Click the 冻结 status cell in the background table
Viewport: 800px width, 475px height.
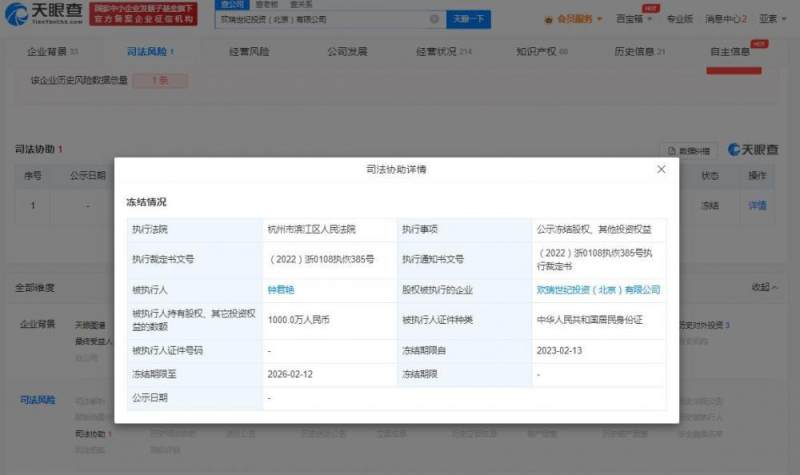point(710,205)
